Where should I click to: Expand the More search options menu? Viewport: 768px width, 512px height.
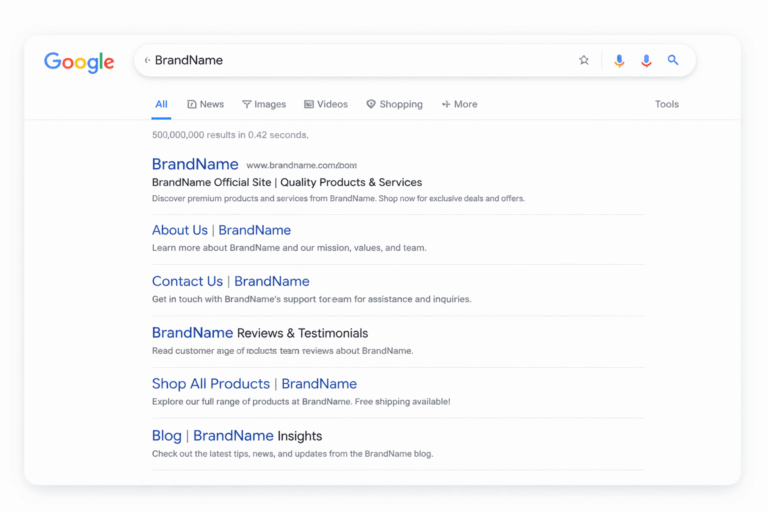point(459,104)
